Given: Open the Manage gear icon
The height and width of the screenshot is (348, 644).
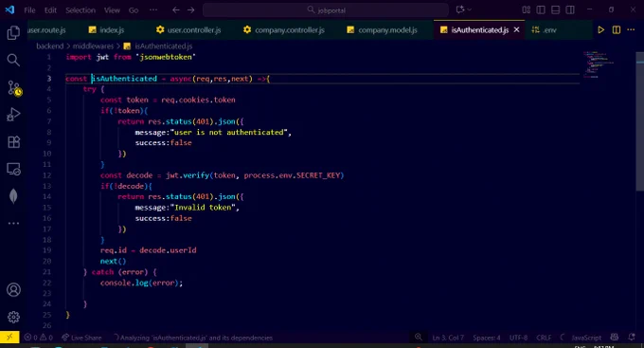Looking at the screenshot, I should 13,317.
